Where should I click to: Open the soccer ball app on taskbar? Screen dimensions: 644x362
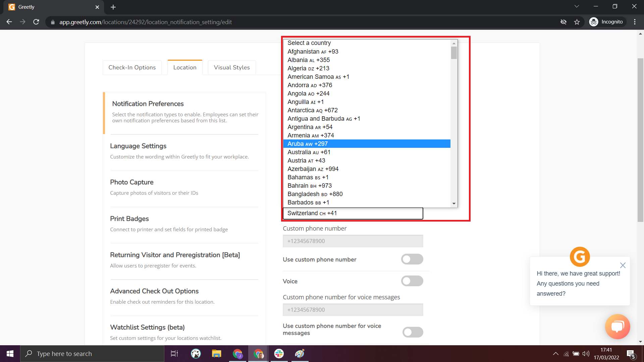click(196, 354)
